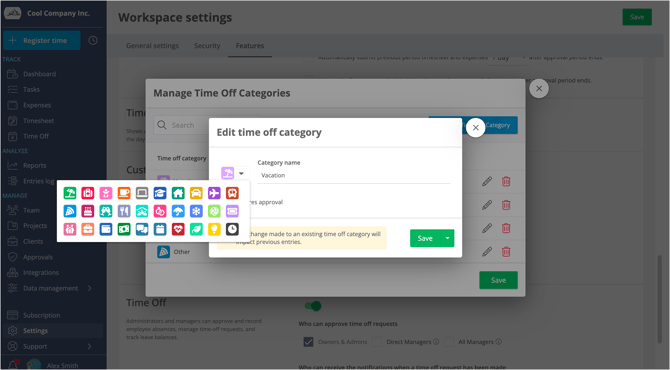Pick the green house icon
The height and width of the screenshot is (370, 670).
(178, 193)
